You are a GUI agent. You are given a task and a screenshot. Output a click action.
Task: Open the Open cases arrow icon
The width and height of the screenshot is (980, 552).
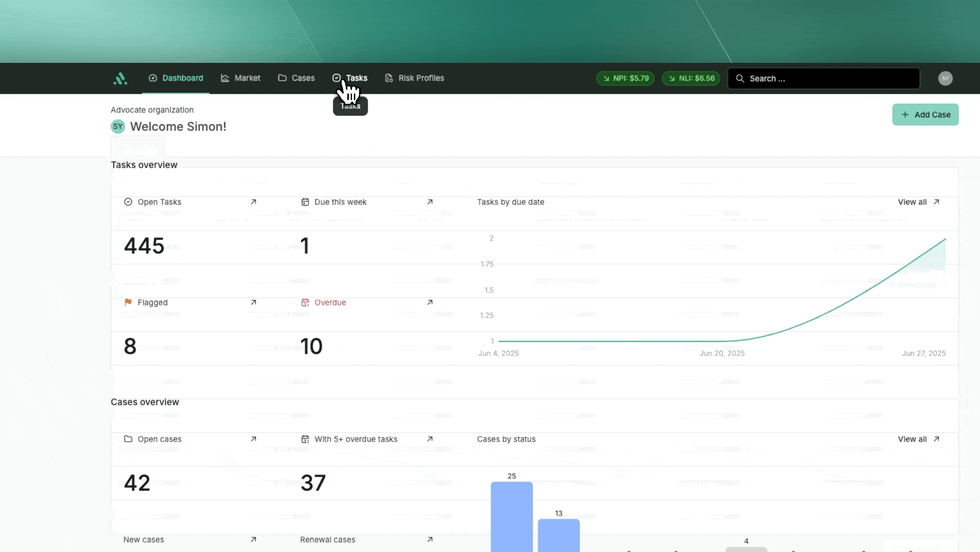point(253,439)
